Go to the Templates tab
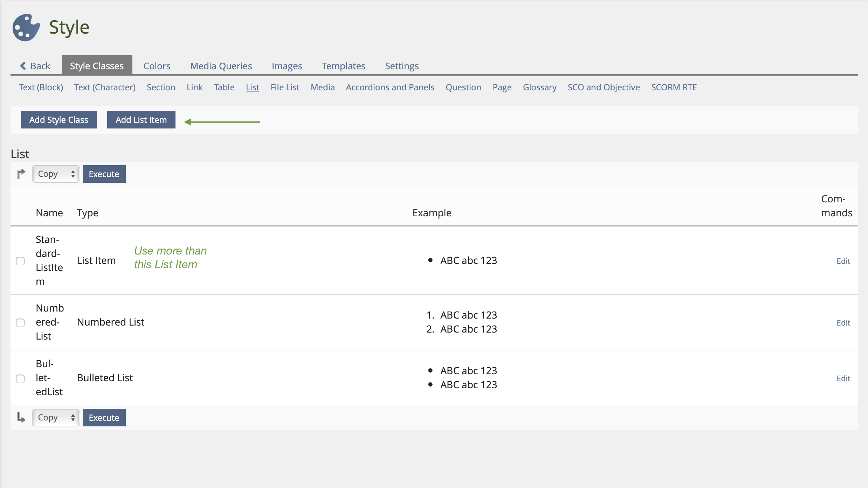 [343, 66]
